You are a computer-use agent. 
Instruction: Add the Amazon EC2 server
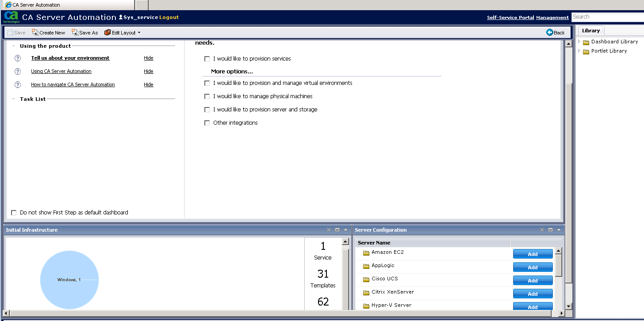[533, 254]
